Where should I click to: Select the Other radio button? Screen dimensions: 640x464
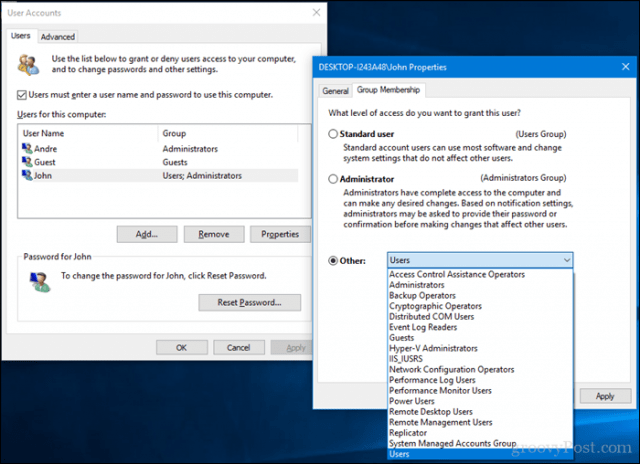[x=333, y=260]
